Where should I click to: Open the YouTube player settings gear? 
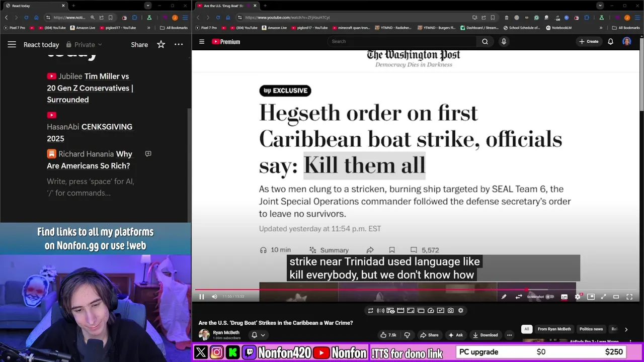pyautogui.click(x=578, y=297)
